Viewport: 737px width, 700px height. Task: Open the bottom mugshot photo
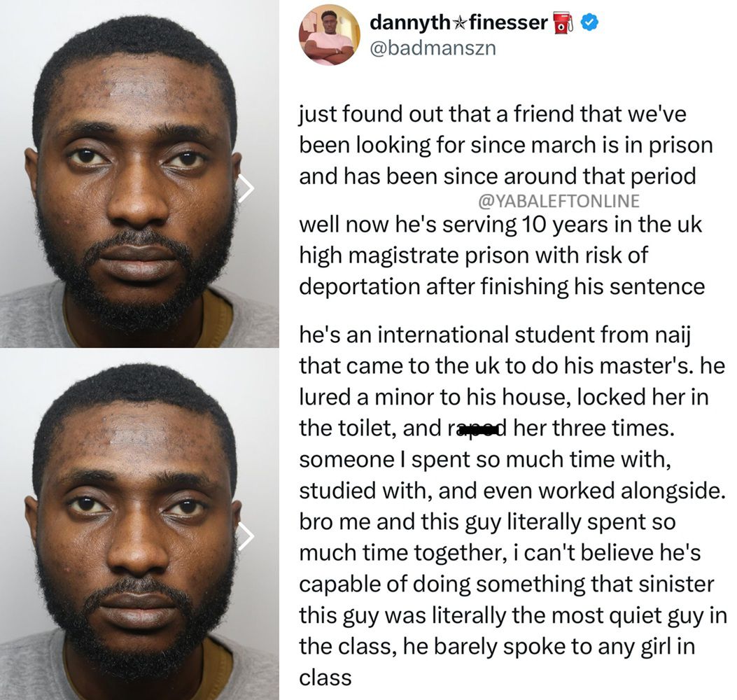coord(139,524)
